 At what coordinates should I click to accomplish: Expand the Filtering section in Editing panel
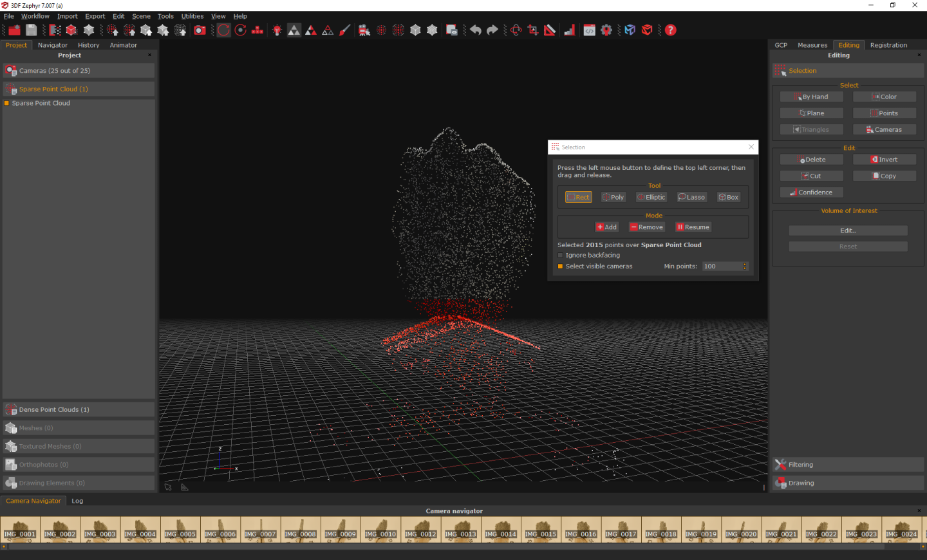click(x=848, y=465)
